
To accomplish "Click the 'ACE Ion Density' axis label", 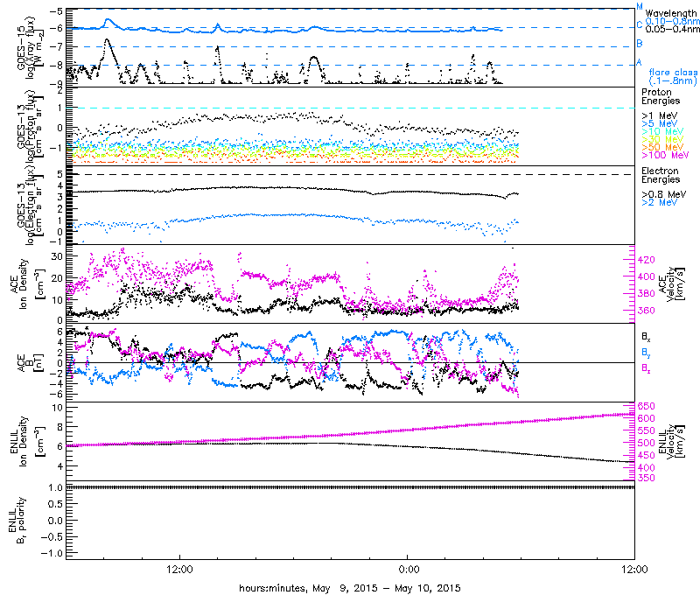I will pyautogui.click(x=27, y=283).
